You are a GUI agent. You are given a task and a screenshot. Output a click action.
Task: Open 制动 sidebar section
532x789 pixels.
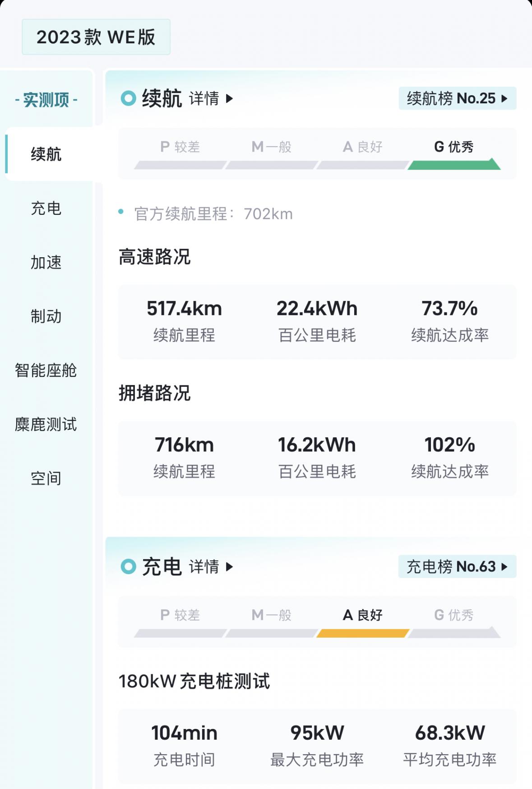(x=46, y=316)
